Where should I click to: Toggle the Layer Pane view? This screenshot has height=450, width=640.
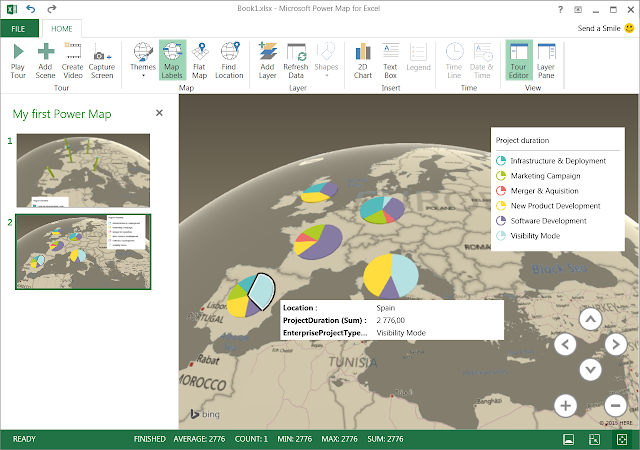click(546, 60)
